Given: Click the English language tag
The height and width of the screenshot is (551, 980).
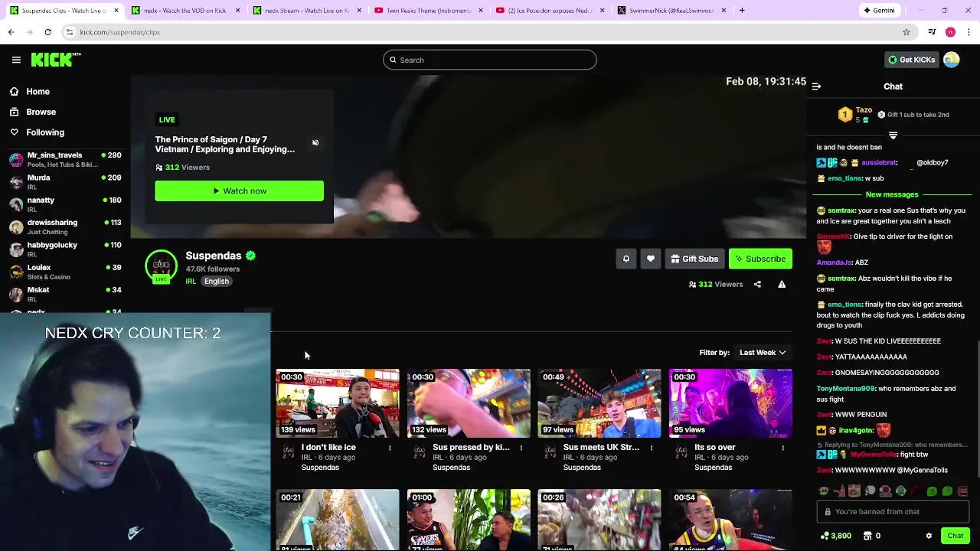Looking at the screenshot, I should coord(217,282).
